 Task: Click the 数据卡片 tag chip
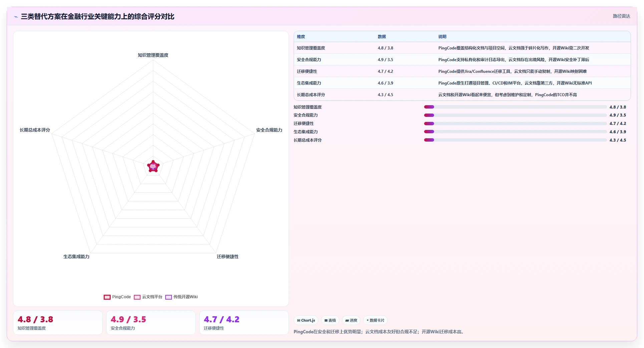point(375,320)
